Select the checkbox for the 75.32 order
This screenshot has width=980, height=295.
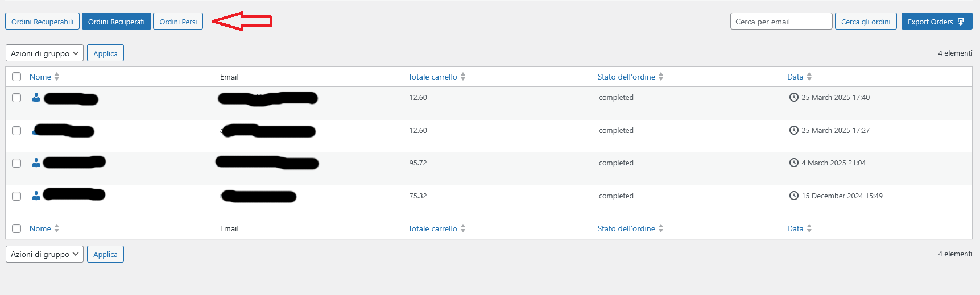point(16,196)
